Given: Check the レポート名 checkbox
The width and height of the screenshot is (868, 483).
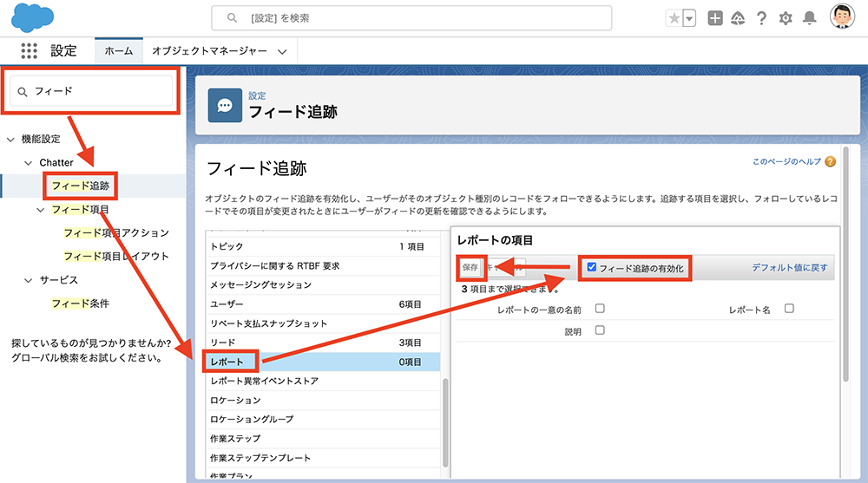Looking at the screenshot, I should 789,308.
